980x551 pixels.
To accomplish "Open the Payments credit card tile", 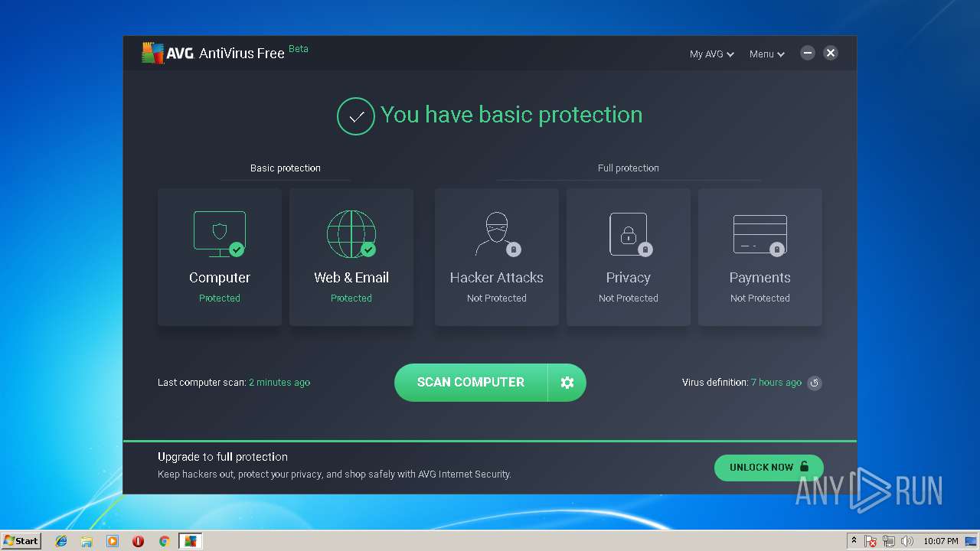I will pos(760,257).
